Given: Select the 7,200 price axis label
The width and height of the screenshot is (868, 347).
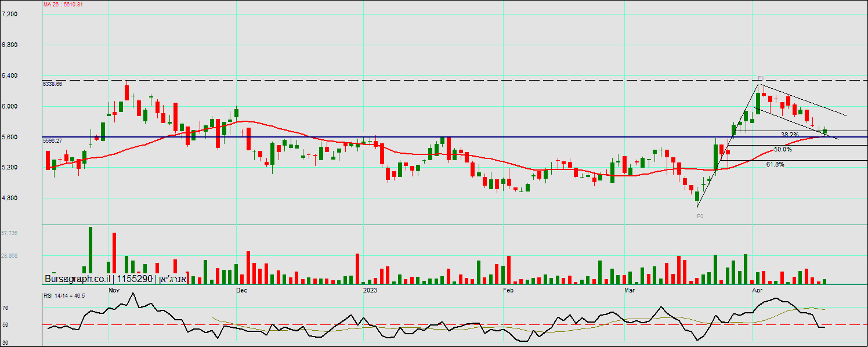Looking at the screenshot, I should (10, 14).
